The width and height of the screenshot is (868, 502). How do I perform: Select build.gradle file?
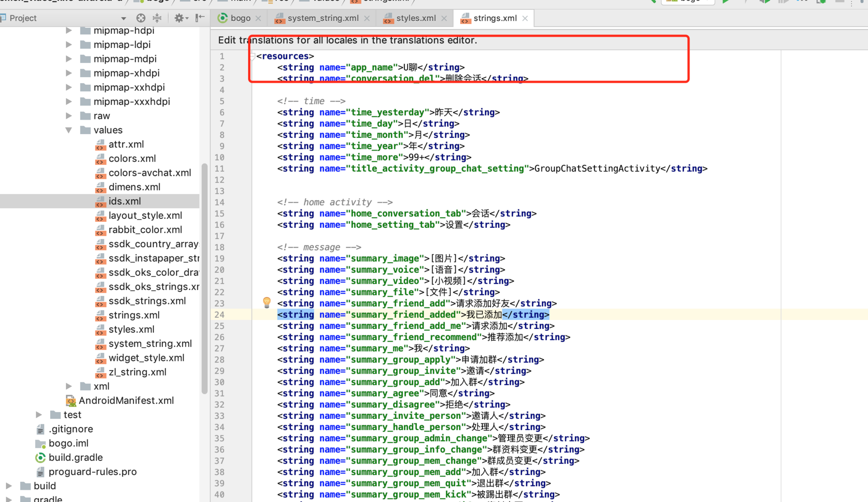[75, 457]
